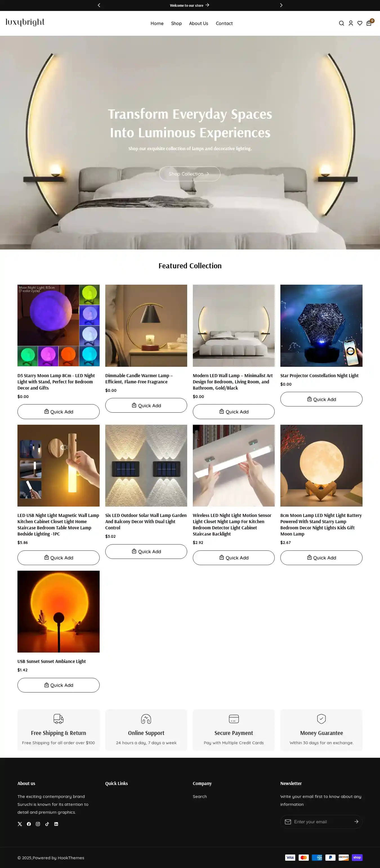Open the search icon in header
This screenshot has width=380, height=868.
341,23
